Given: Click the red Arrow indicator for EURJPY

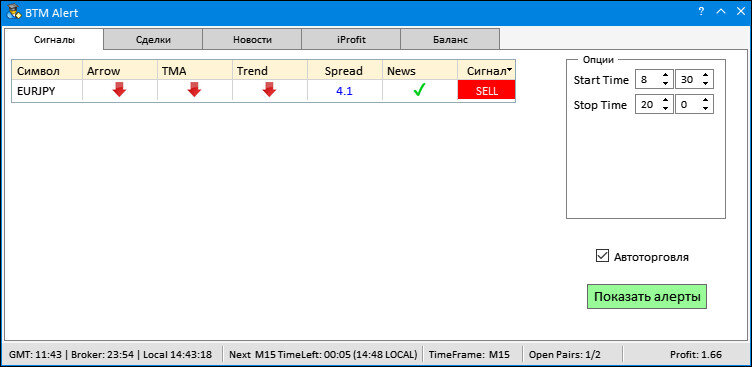Looking at the screenshot, I should 119,90.
